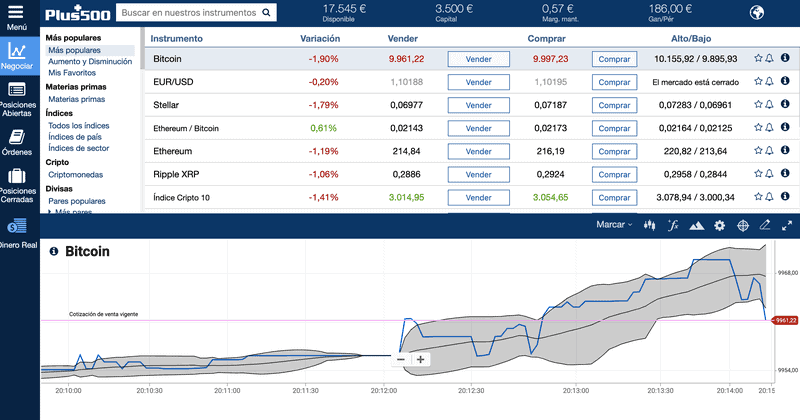This screenshot has width=800, height=420.
Task: Click Comprar for Índice Cripto 10
Action: tap(614, 197)
